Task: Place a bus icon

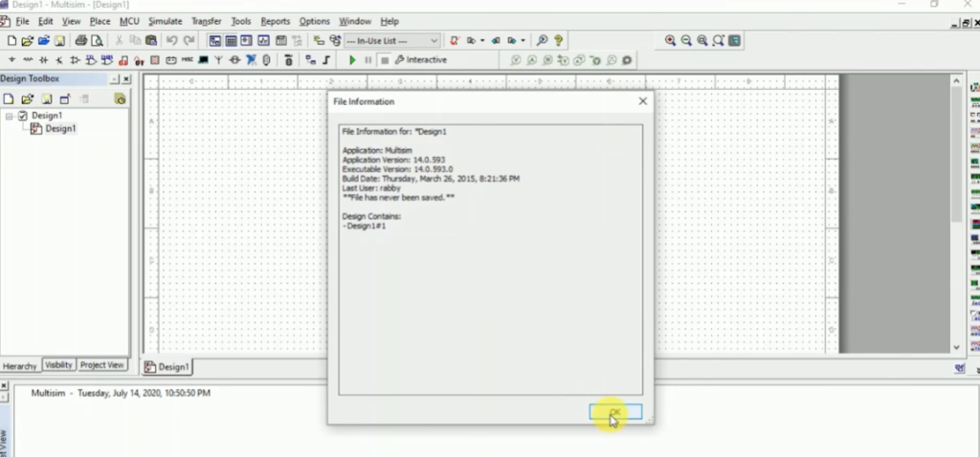Action: tap(326, 60)
